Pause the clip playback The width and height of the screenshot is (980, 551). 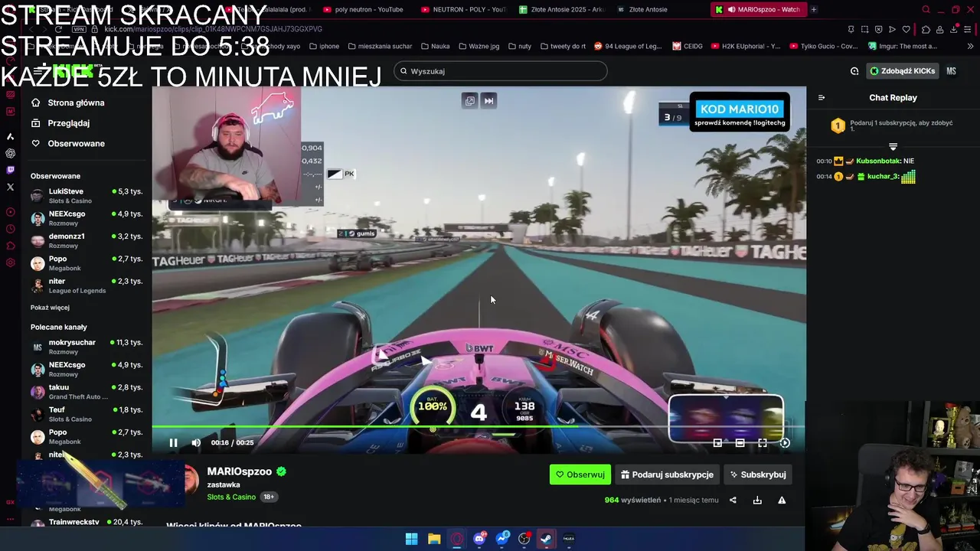(x=173, y=442)
